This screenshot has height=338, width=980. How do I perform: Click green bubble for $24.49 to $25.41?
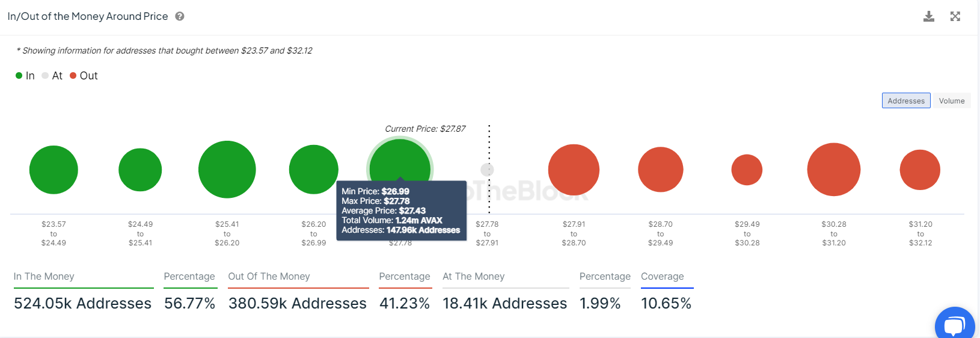coord(140,170)
